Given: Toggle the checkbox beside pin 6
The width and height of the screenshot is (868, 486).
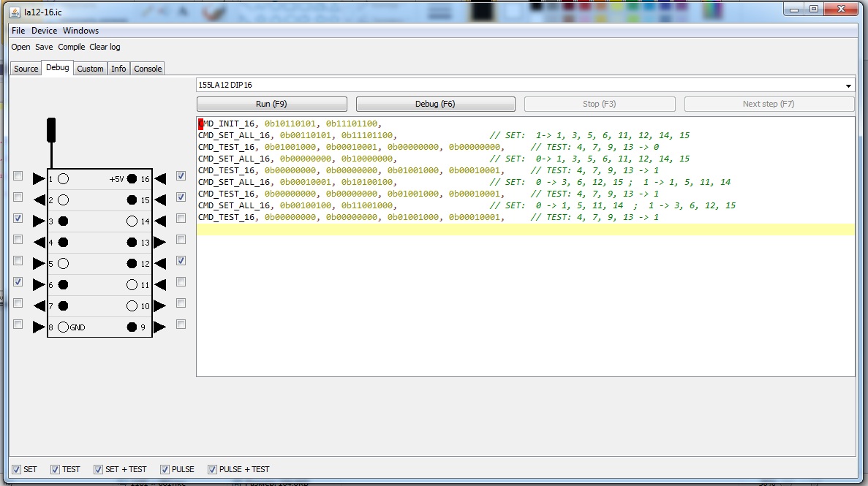Looking at the screenshot, I should (x=18, y=281).
